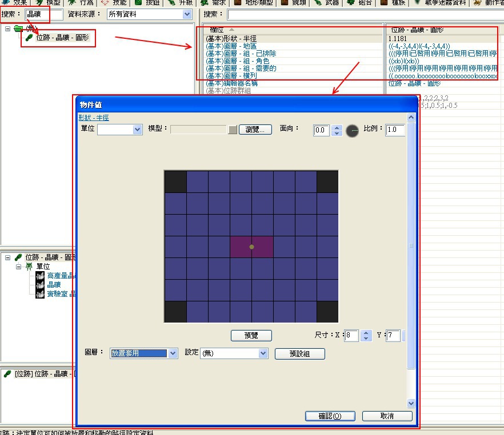Click the footprint icon beside 位跡 - 晶礦 - 圓形
The width and height of the screenshot is (504, 435).
pos(29,38)
